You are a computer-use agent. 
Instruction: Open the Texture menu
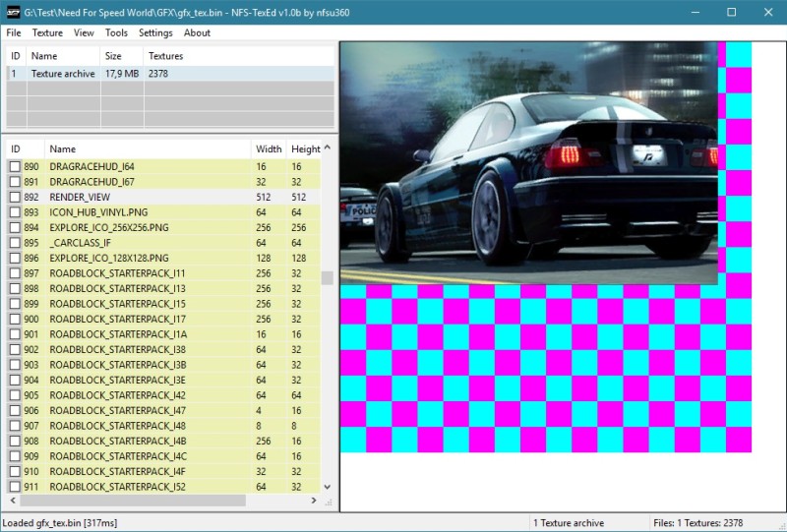[x=47, y=32]
